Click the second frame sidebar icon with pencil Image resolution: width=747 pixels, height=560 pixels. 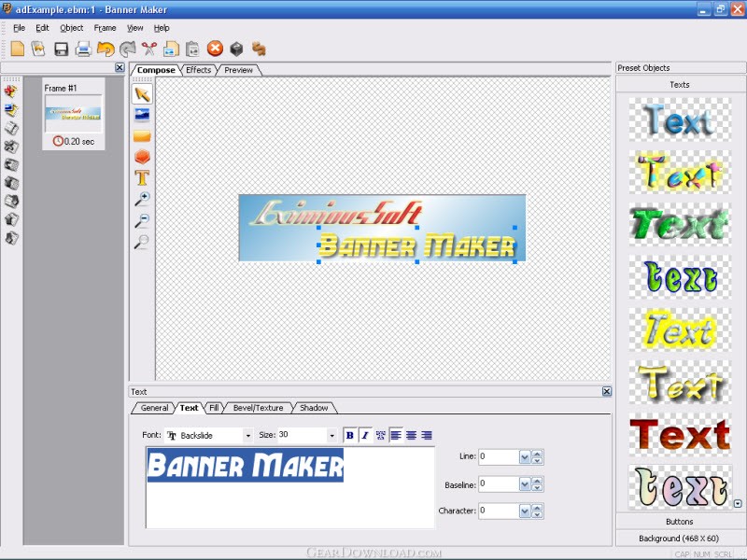pos(11,110)
